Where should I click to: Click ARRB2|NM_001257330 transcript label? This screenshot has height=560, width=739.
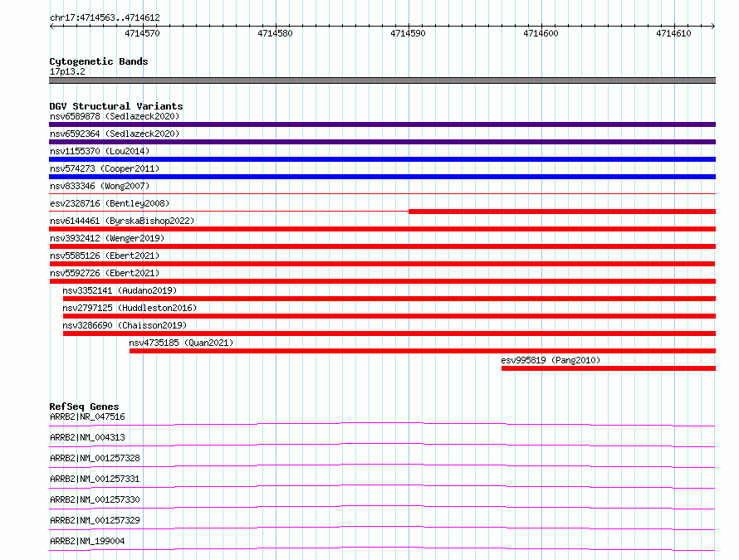coord(95,499)
